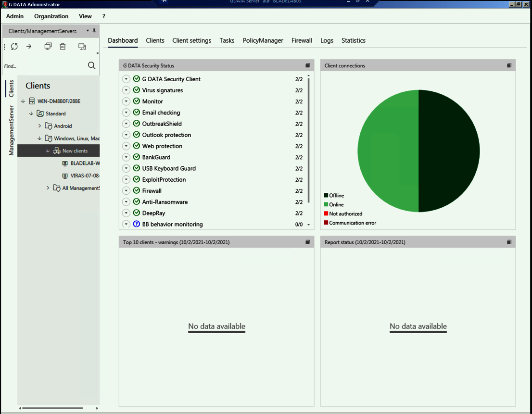Click the Report status panel settings icon
Screen dimensions: 532x414
point(509,242)
